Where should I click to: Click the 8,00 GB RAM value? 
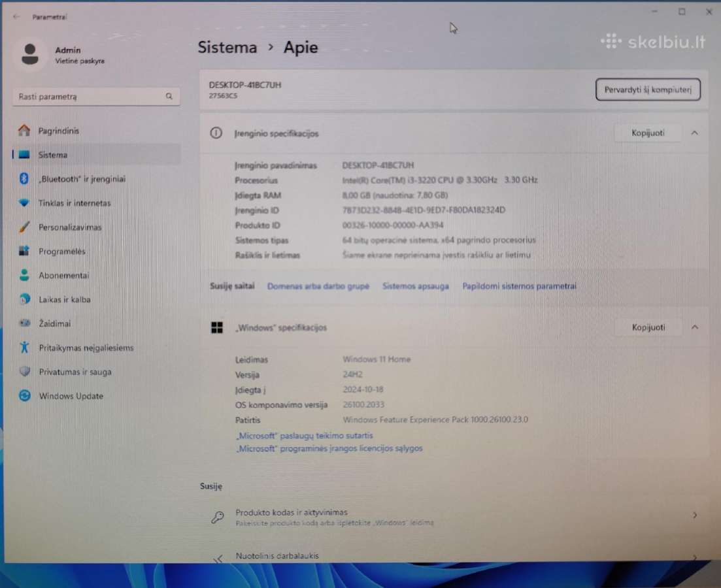pyautogui.click(x=395, y=195)
